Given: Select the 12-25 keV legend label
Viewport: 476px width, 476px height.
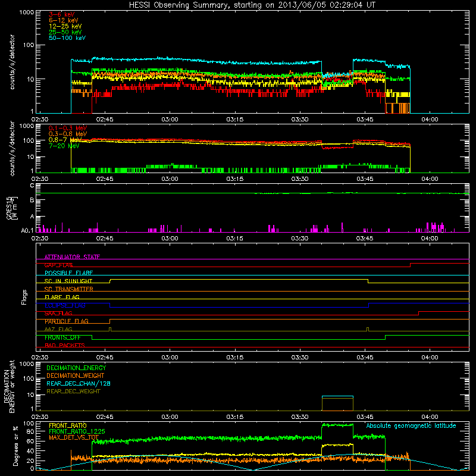Looking at the screenshot, I should (65, 26).
